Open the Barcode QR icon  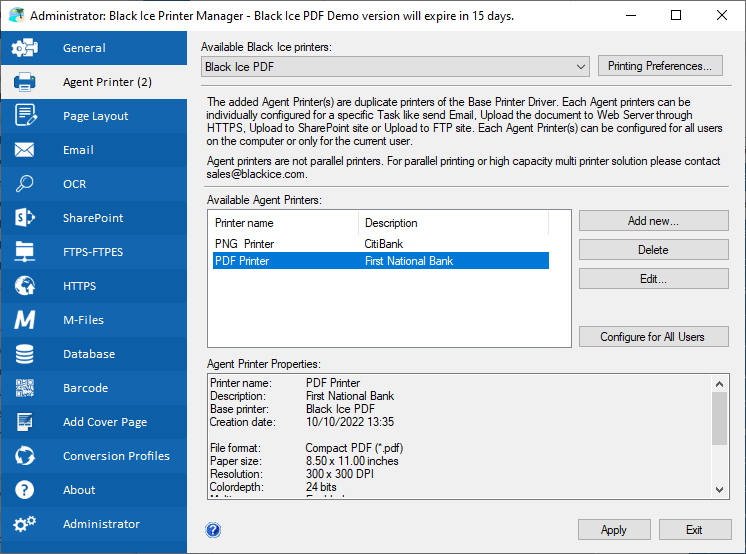click(25, 388)
